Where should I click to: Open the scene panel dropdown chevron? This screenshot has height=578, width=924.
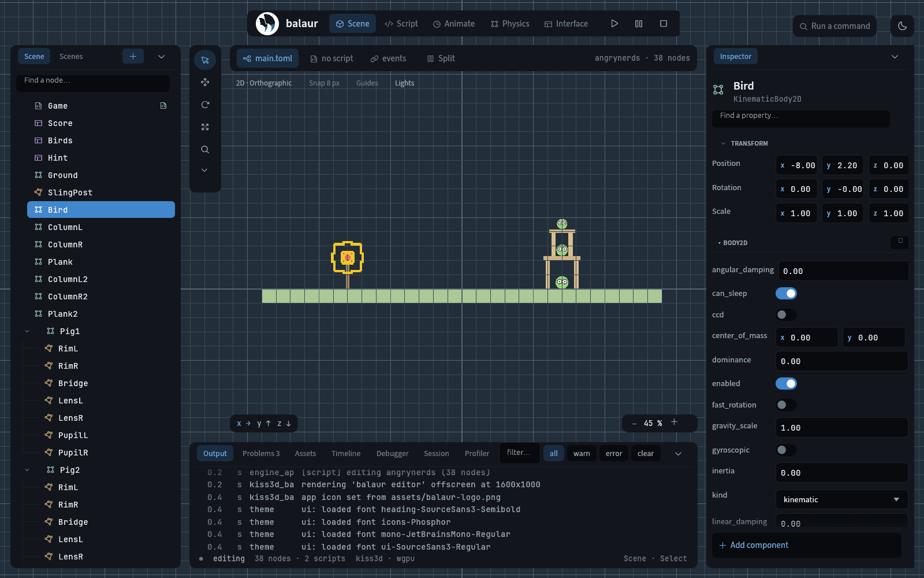click(x=162, y=57)
